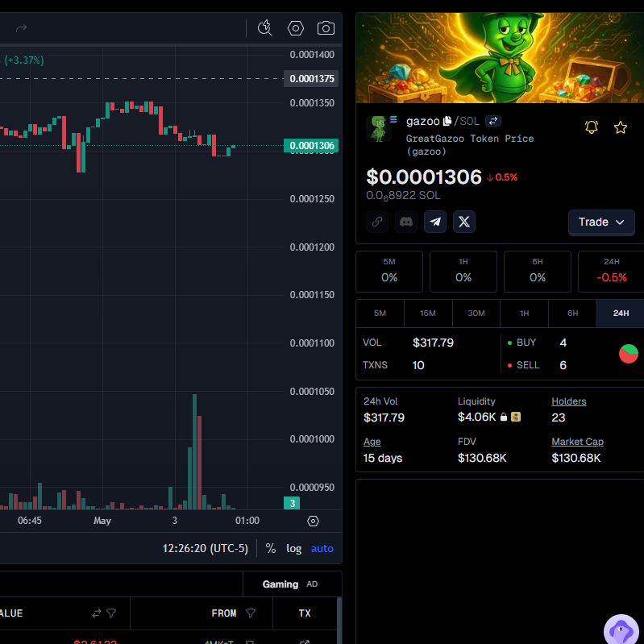Click the TX column header

pos(305,613)
